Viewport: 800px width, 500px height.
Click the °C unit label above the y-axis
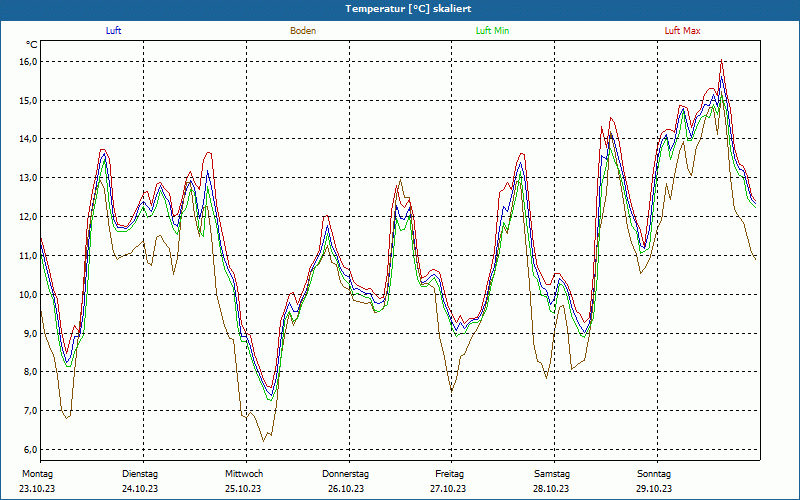[32, 45]
